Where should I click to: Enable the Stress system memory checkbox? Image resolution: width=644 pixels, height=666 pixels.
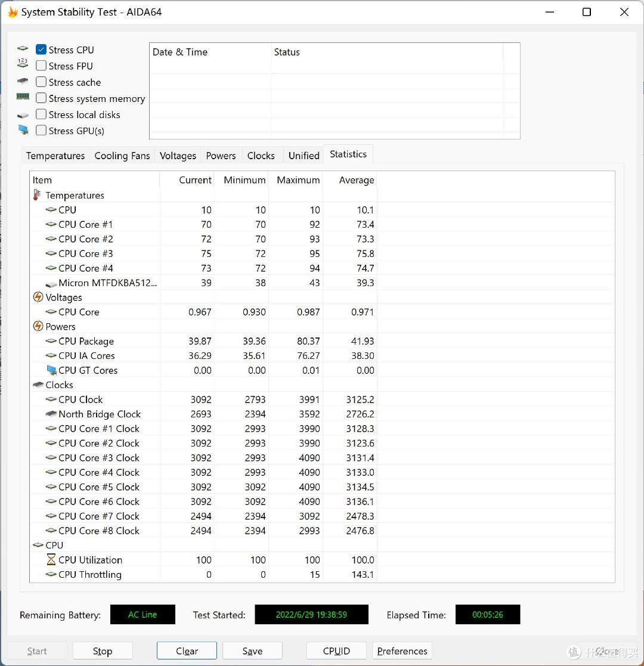click(41, 98)
